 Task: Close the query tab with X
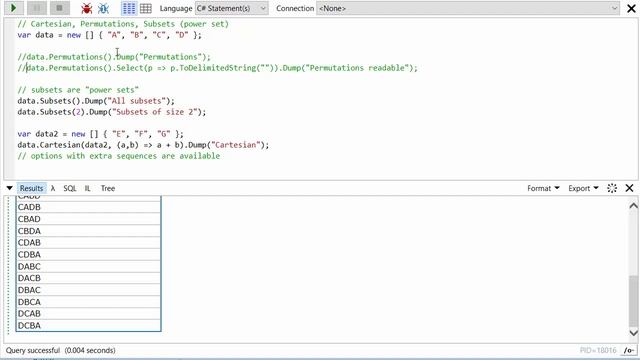[x=631, y=8]
